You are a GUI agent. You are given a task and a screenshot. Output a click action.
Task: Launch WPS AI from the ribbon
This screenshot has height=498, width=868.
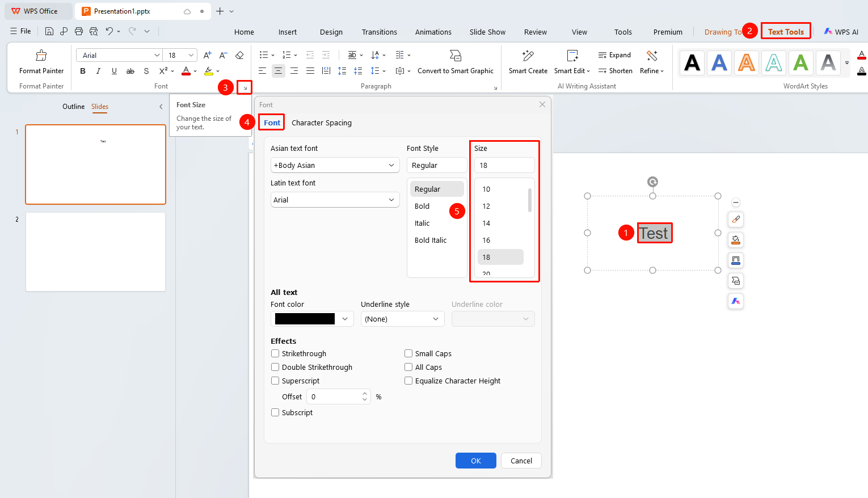point(841,32)
